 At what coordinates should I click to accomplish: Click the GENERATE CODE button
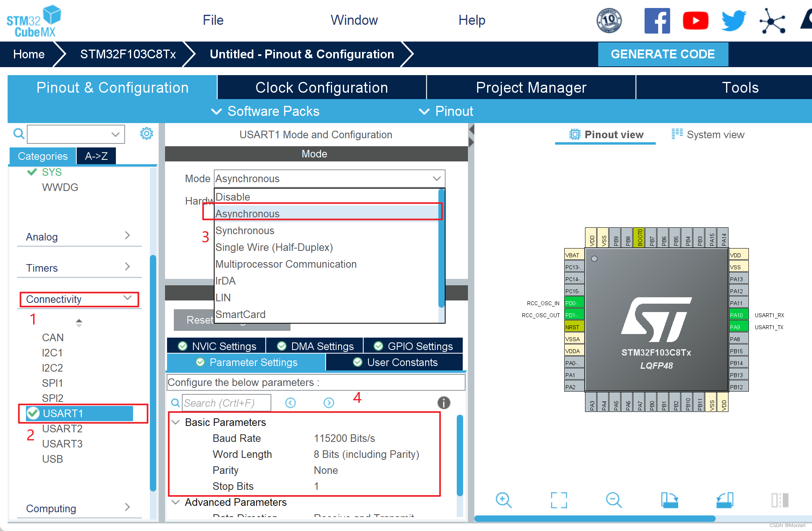point(663,54)
